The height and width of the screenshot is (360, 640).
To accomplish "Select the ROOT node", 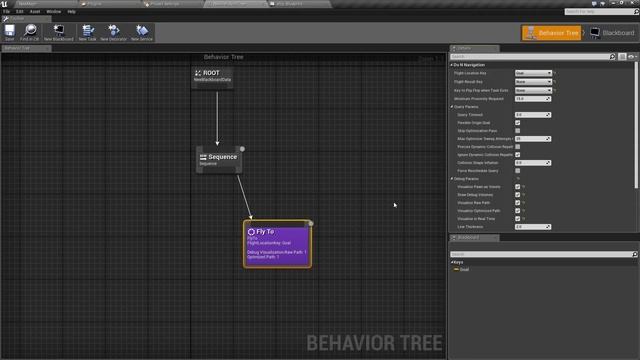I will click(x=213, y=77).
